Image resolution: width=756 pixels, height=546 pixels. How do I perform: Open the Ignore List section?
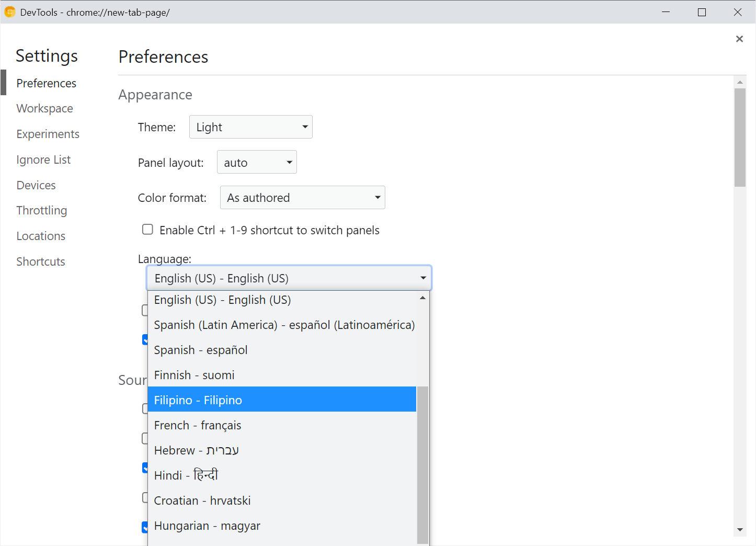click(43, 160)
